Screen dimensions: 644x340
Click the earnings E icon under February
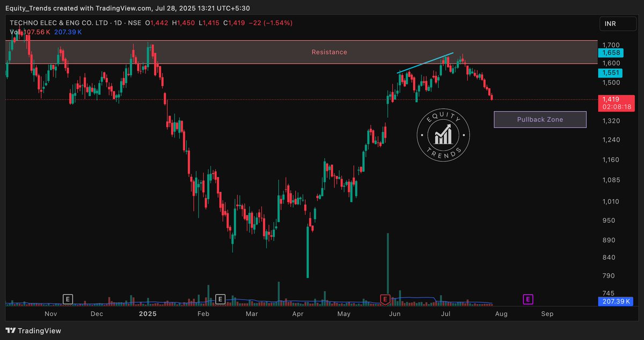pyautogui.click(x=219, y=299)
